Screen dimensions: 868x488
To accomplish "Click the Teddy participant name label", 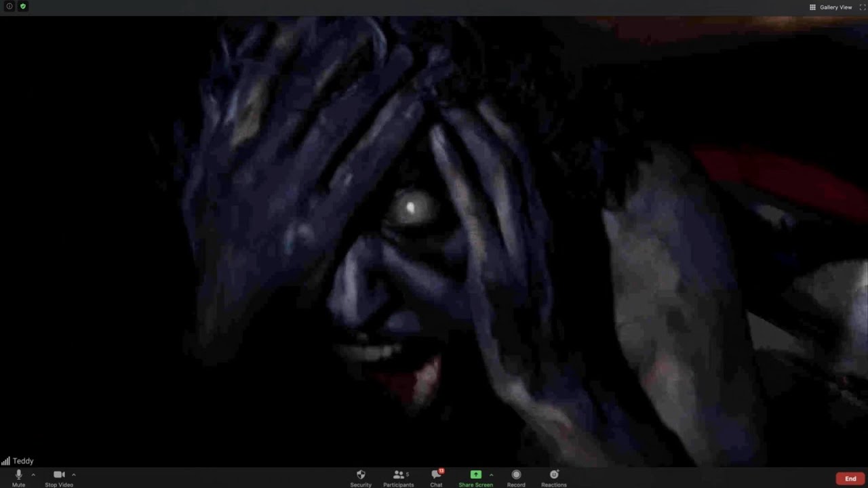I will tap(23, 461).
